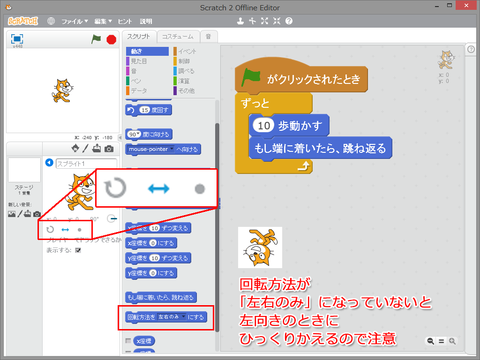Upload a stage backdrop from file
Screen dimensions: 480x360
tap(28, 214)
